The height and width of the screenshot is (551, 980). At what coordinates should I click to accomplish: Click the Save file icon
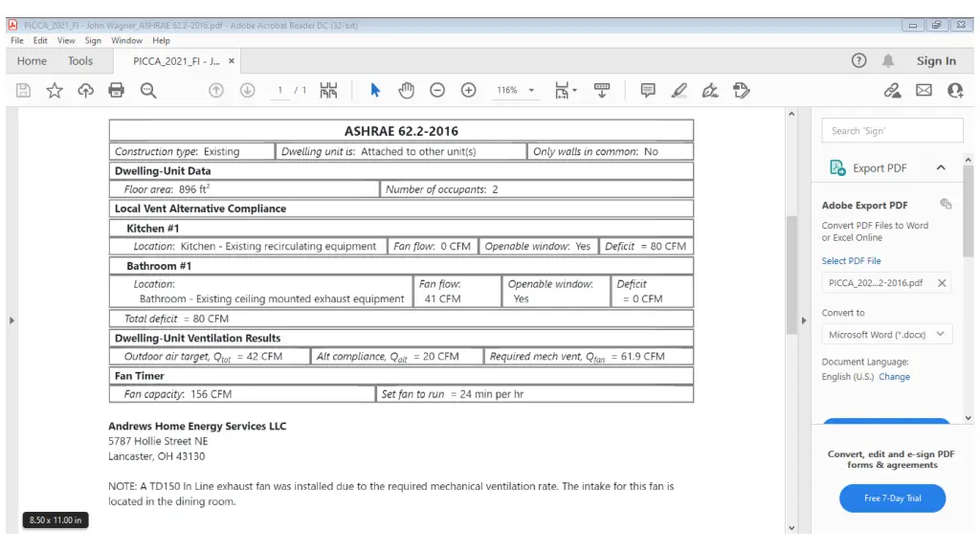click(x=23, y=91)
